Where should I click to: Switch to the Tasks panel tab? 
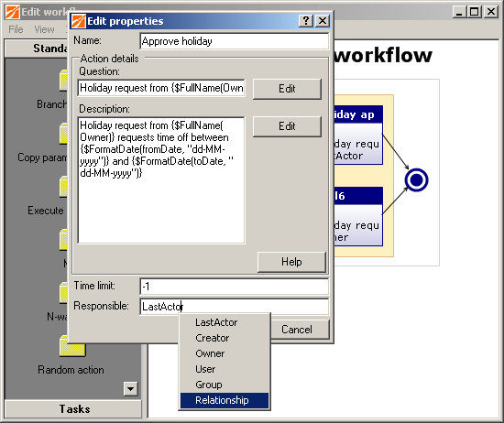[x=73, y=409]
